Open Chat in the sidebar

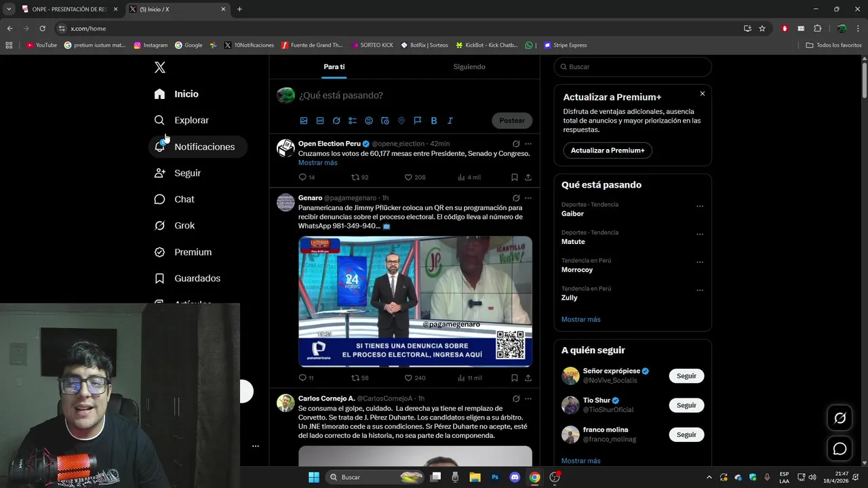[x=174, y=199]
